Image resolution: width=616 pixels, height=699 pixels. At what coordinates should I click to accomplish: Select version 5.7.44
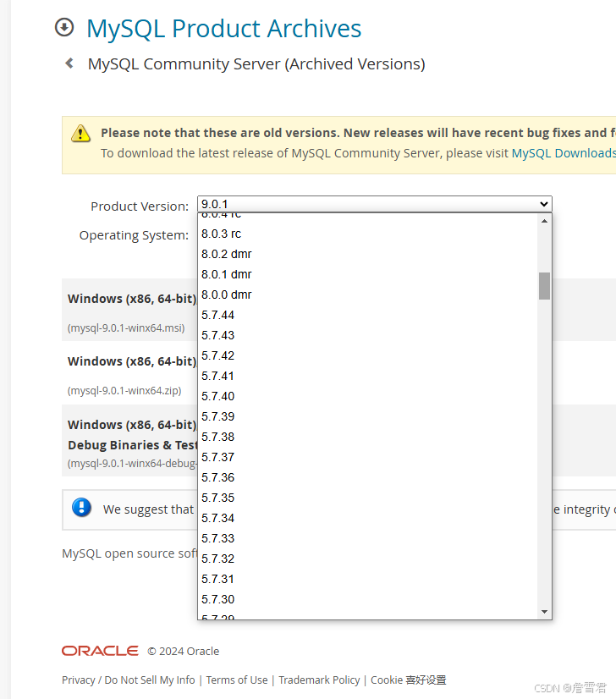[368, 315]
